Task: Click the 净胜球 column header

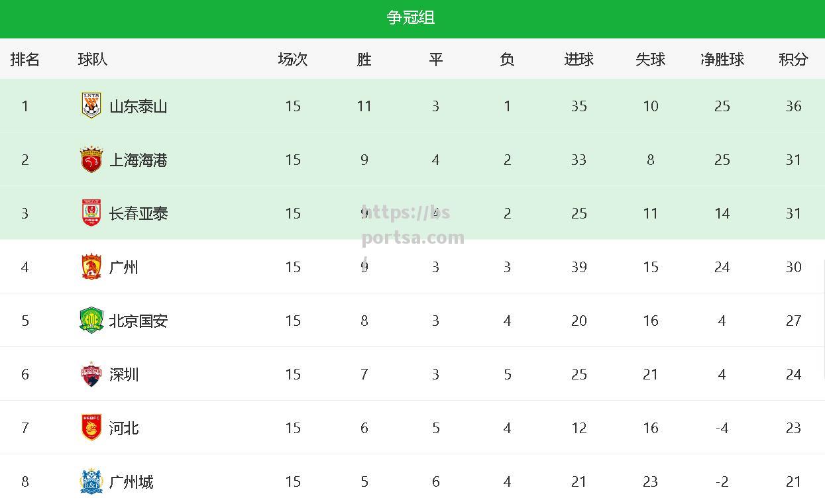Action: click(722, 60)
